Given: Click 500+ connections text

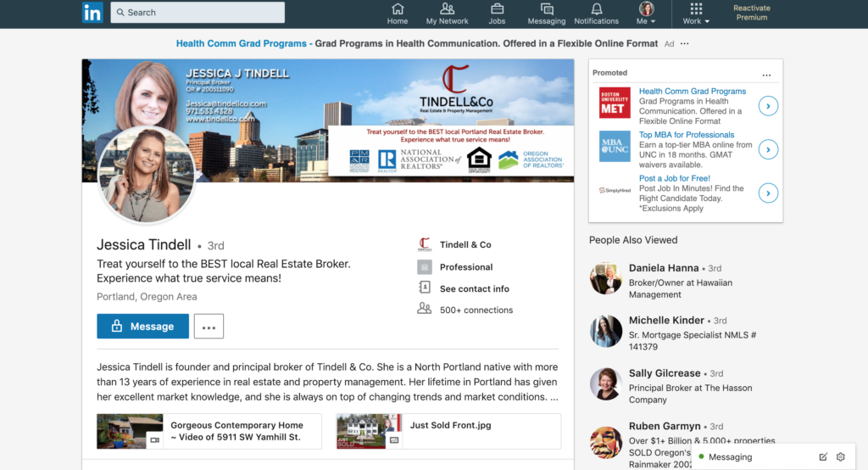Looking at the screenshot, I should coord(476,310).
